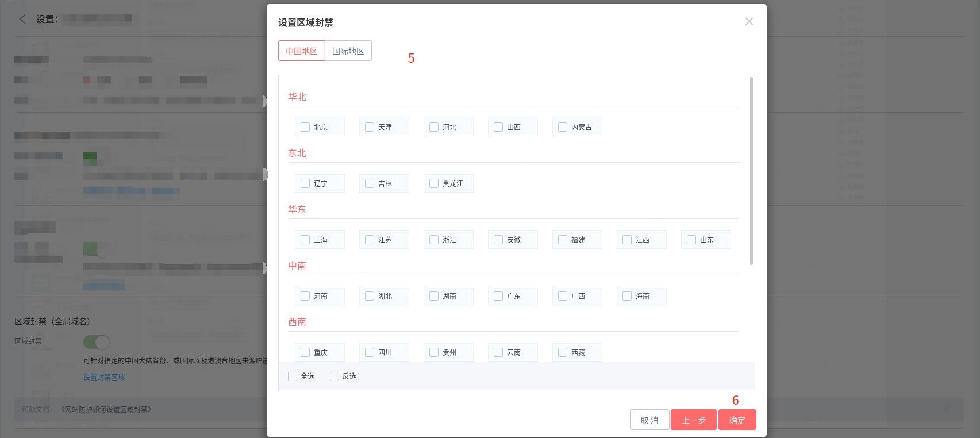
Task: Open the 设置封禁区域 link
Action: 104,377
